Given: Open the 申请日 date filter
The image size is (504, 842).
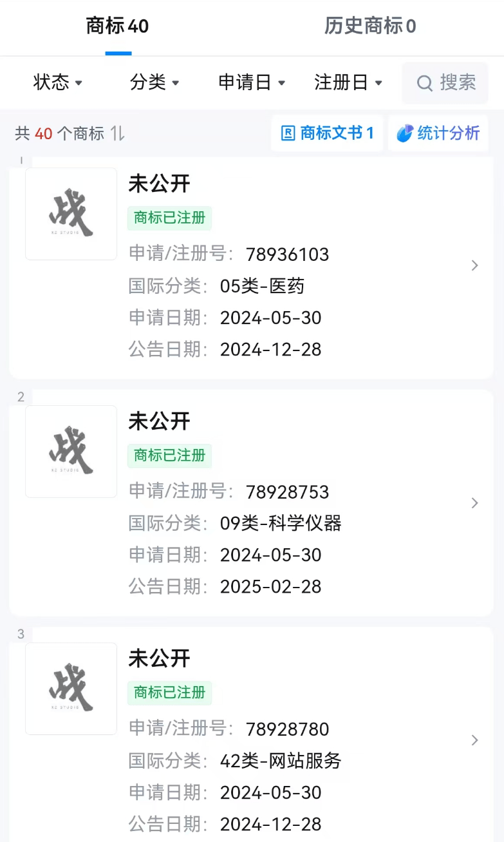Looking at the screenshot, I should point(252,82).
